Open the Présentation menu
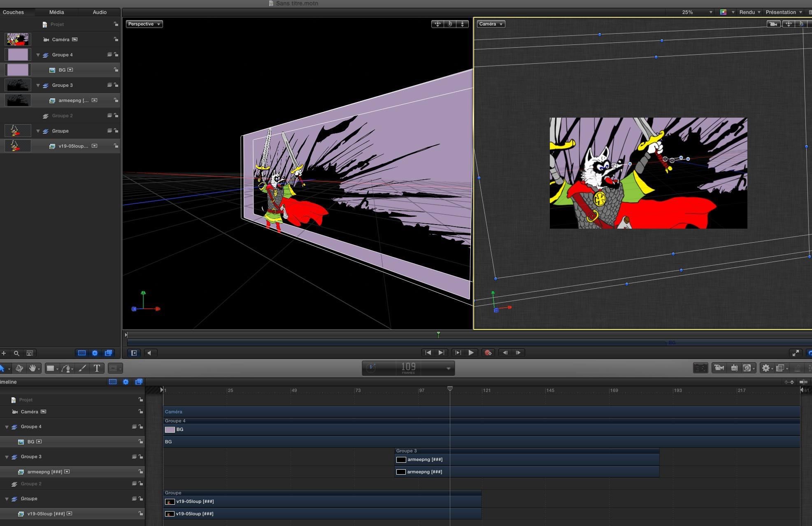812x526 pixels. (783, 12)
